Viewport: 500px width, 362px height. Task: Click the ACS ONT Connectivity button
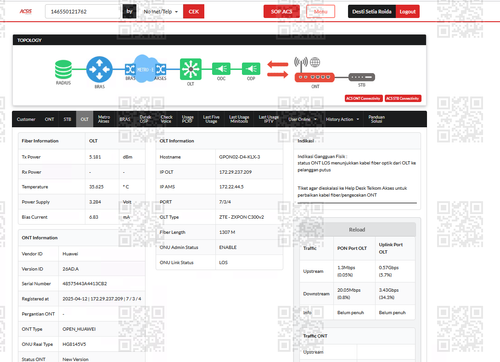(363, 98)
